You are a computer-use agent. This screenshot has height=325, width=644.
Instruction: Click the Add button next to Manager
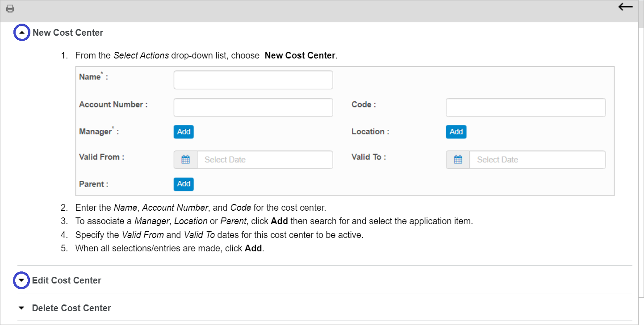pyautogui.click(x=184, y=132)
